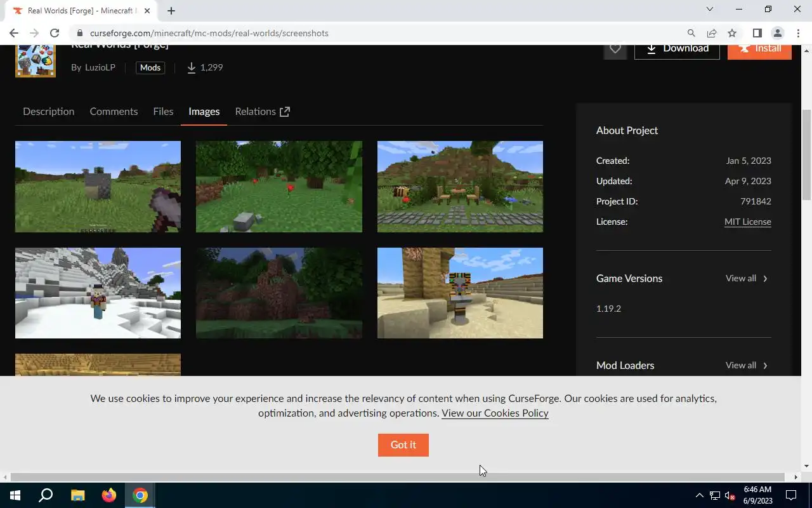812x508 pixels.
Task: Click the browser forward arrow
Action: [34, 33]
